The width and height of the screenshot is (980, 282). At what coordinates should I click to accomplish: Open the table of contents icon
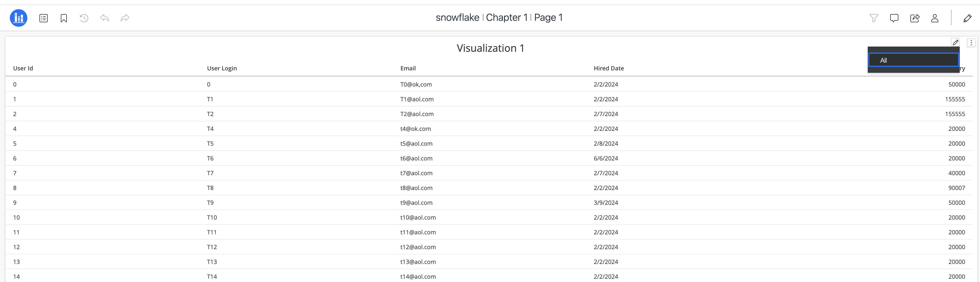click(43, 18)
